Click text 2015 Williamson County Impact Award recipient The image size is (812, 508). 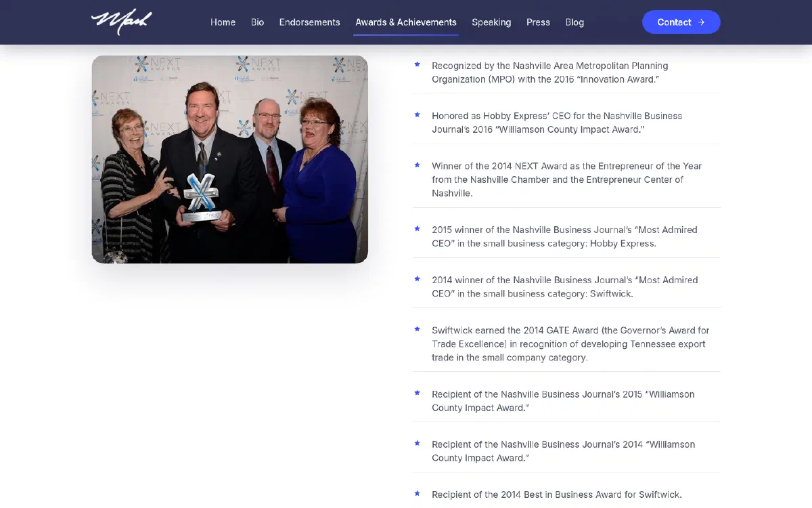tap(563, 401)
